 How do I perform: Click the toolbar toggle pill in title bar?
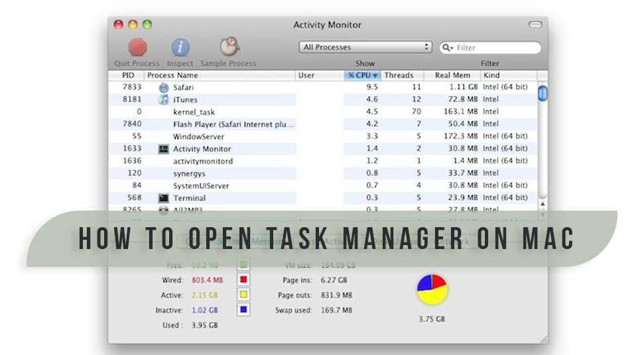pyautogui.click(x=535, y=25)
